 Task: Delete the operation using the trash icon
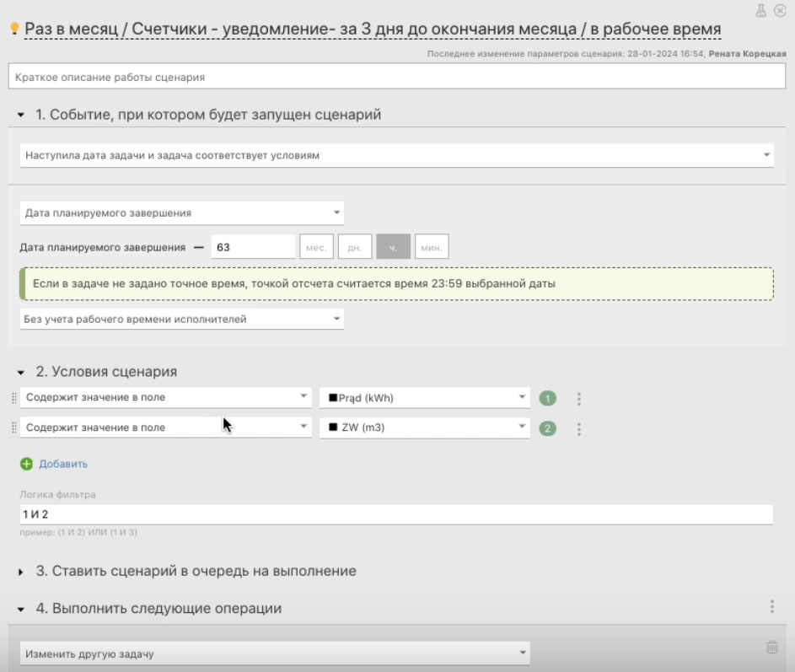pos(771,648)
